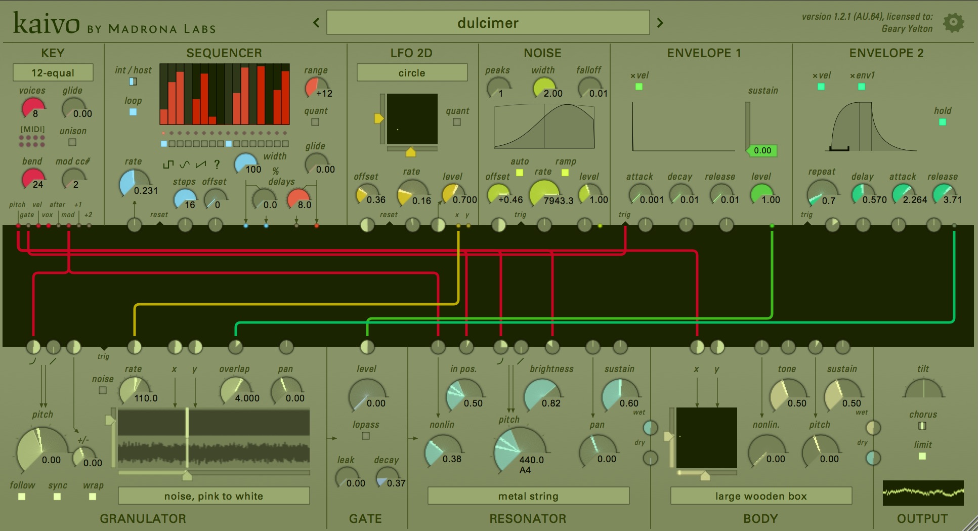
Task: Click the Envelope 2 repeat knob
Action: click(822, 195)
